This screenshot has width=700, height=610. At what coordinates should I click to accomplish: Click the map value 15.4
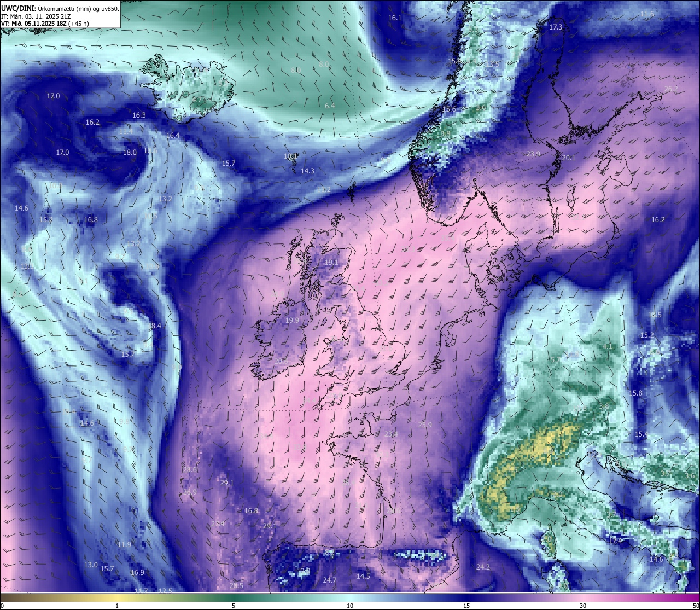point(641,434)
